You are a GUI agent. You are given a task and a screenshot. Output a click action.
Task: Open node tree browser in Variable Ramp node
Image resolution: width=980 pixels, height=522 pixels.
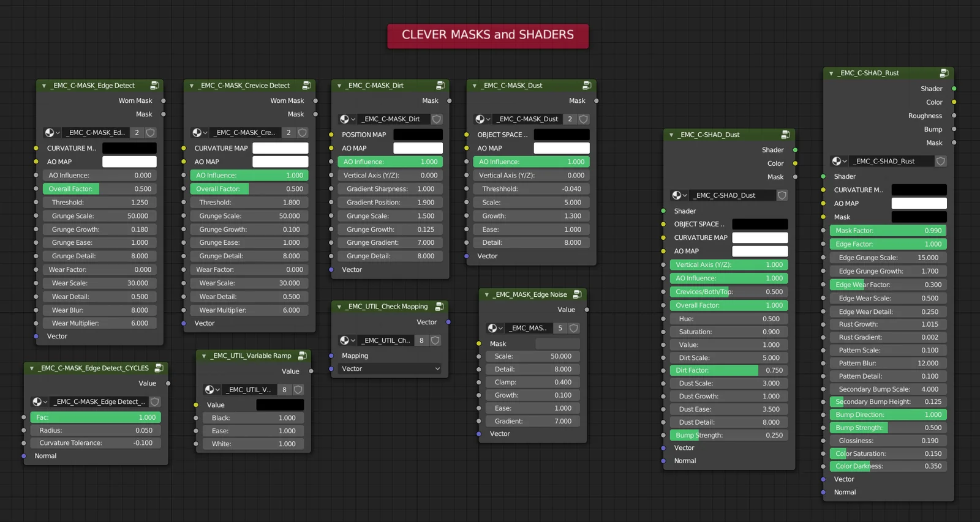coord(213,390)
